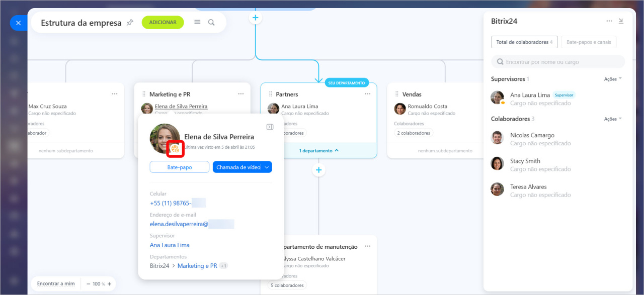This screenshot has height=295, width=644.
Task: Open three-dot menu on Partners card
Action: 367,94
